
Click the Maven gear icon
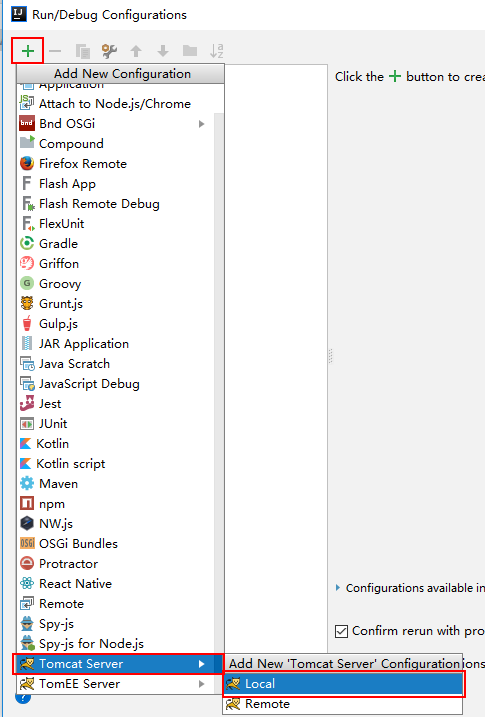[x=27, y=483]
